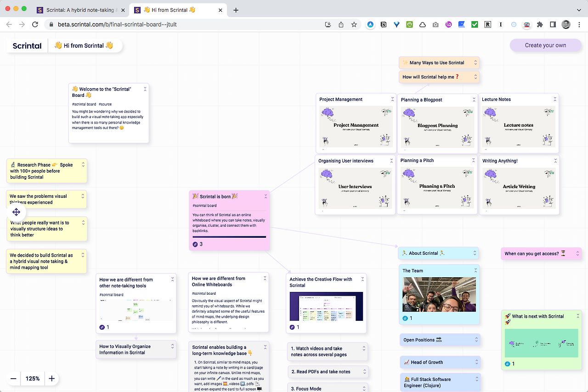Click the green printer extension icon
Image resolution: width=588 pixels, height=392 pixels.
click(409, 25)
